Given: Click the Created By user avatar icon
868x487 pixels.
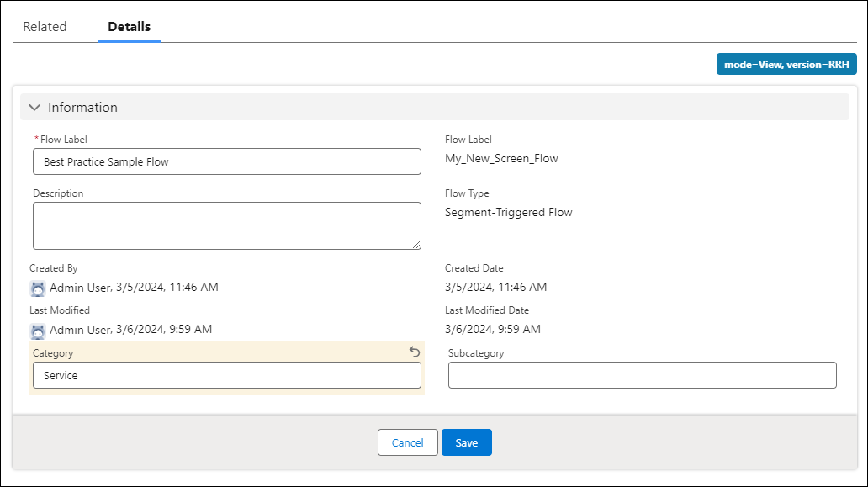Looking at the screenshot, I should click(38, 288).
